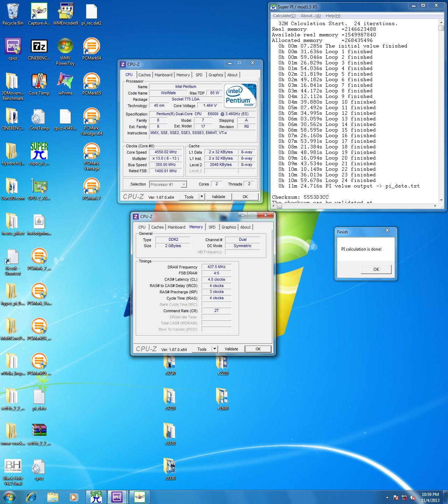
Task: Open the x3230 folder on desktop
Action: click(170, 364)
